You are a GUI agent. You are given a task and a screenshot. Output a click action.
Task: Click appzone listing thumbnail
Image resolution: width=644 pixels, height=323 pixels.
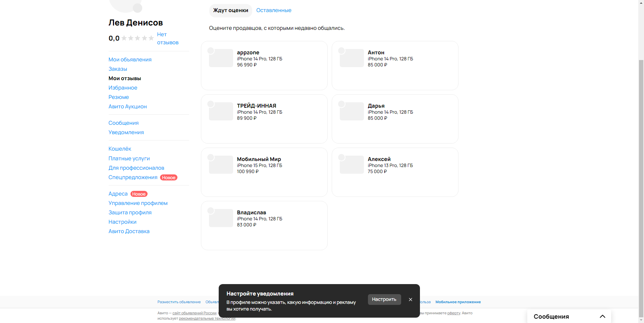click(221, 58)
